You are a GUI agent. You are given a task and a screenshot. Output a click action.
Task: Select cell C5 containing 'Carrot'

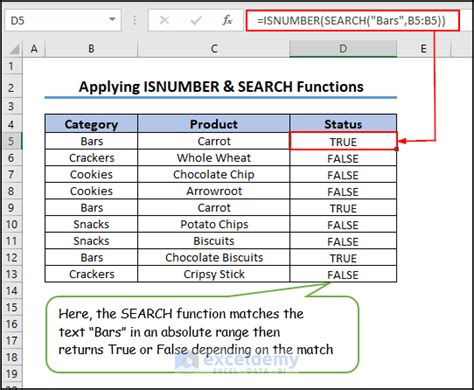pyautogui.click(x=214, y=141)
